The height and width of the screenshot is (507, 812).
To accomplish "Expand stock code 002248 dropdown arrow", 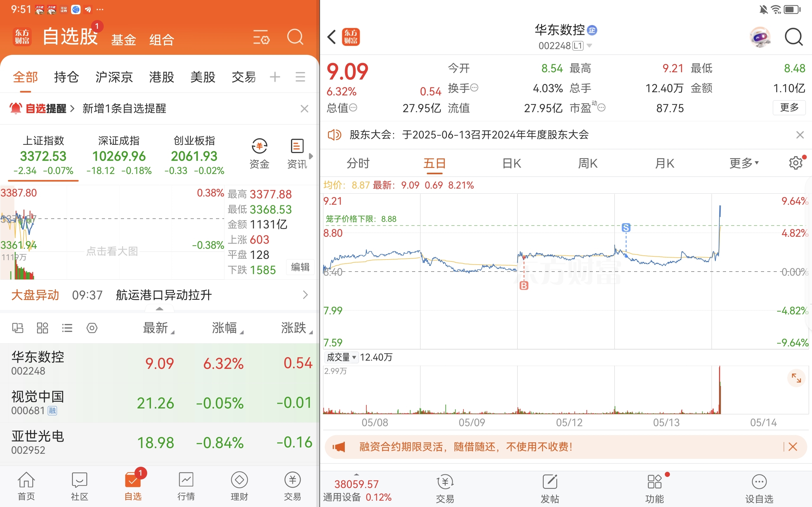I will (x=589, y=46).
